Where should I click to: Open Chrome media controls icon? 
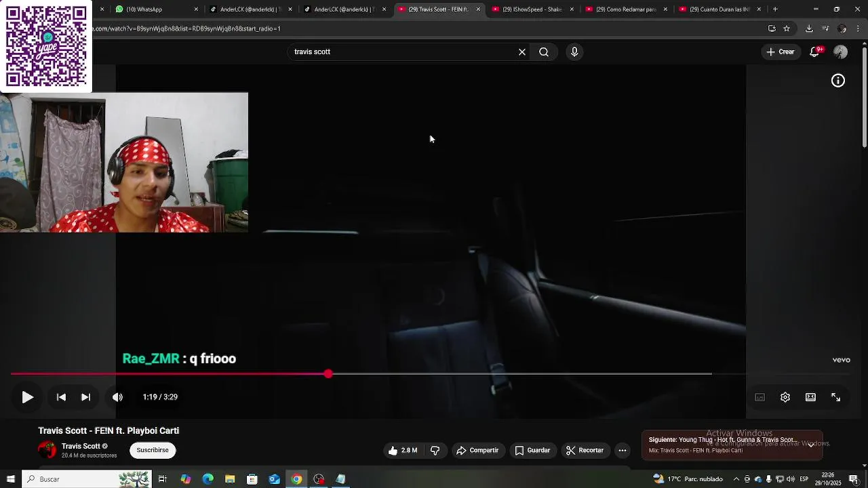coord(825,28)
